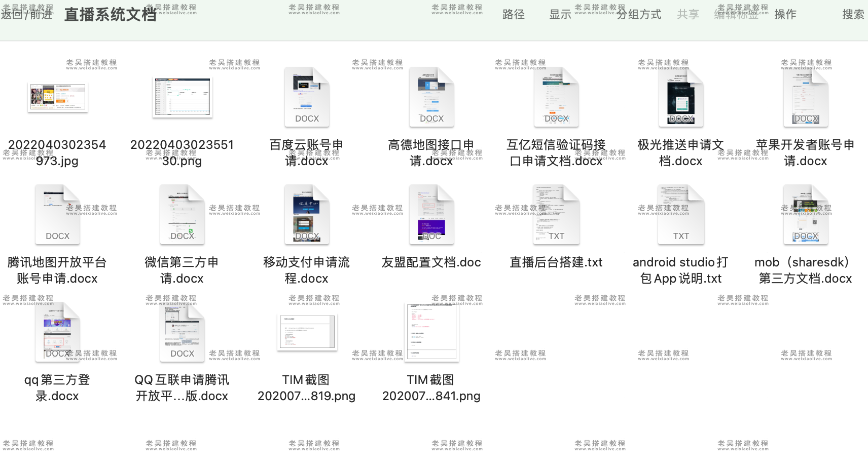Click the 路径 path icon
The image size is (868, 467).
click(514, 15)
